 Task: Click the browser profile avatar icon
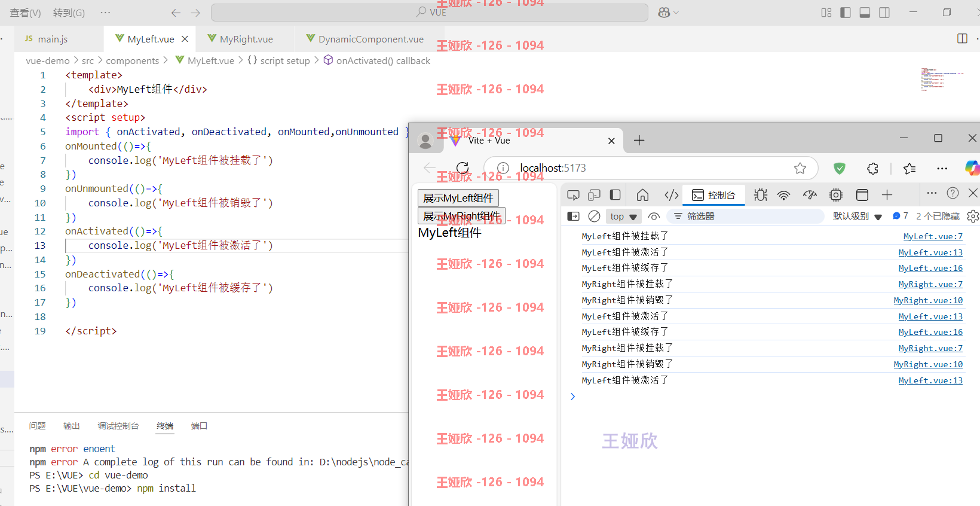(425, 141)
